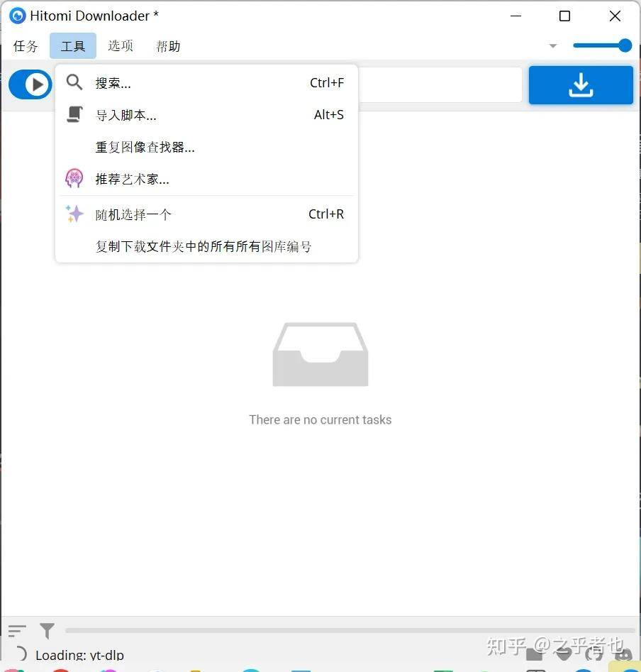The height and width of the screenshot is (672, 641).
Task: Expand the small dropdown arrow near slider
Action: [553, 46]
